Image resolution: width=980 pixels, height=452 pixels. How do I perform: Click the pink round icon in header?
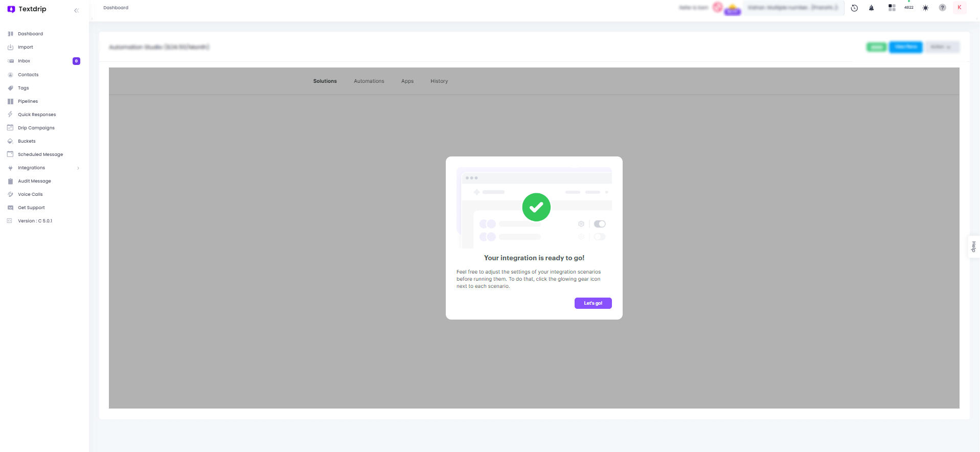718,7
